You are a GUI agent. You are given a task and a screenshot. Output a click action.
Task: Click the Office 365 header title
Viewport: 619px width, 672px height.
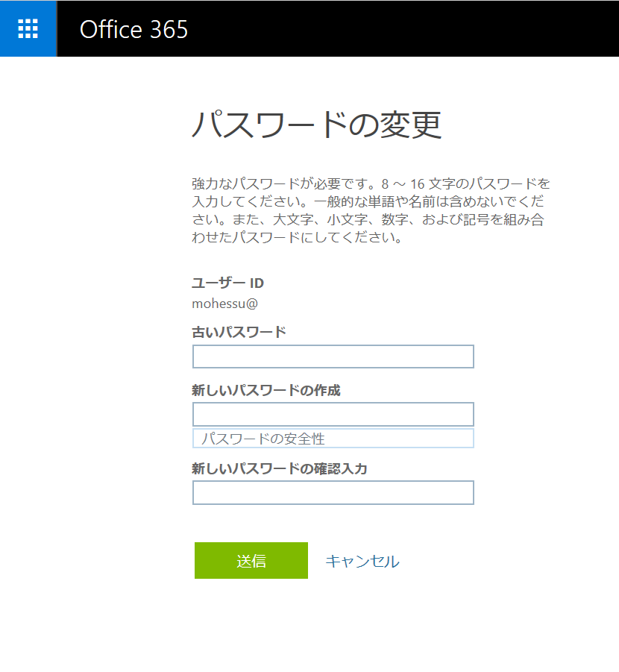(x=133, y=30)
